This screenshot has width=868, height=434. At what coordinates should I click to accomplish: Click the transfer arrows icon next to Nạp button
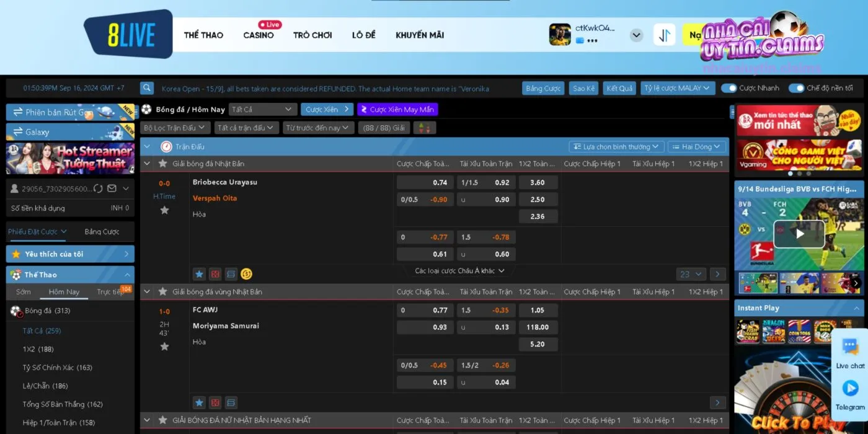[665, 35]
